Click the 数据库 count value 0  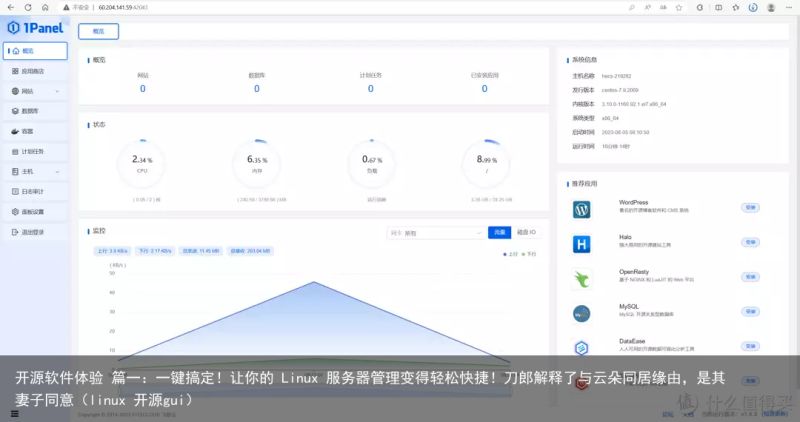257,89
